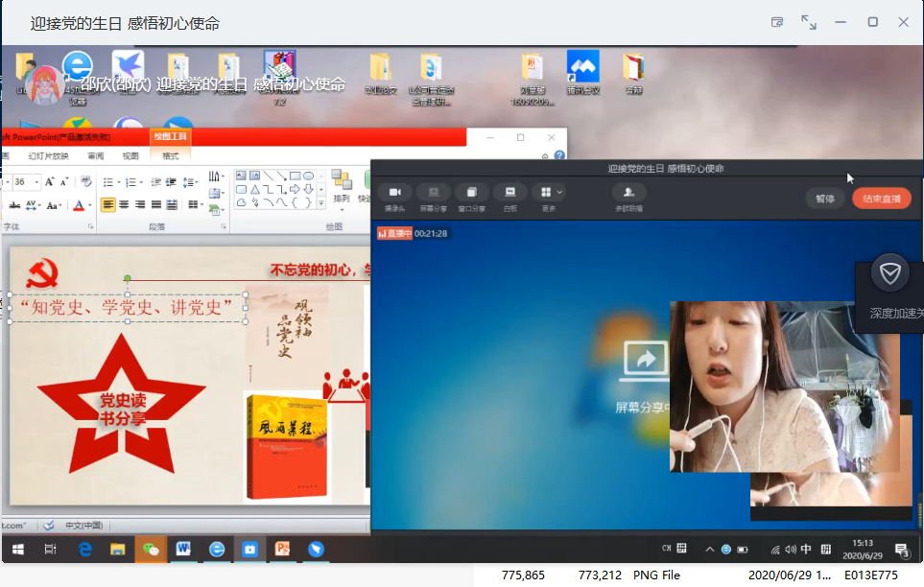Expand the shapes gallery more arrow
Screen dimensions: 924x587
pos(321,203)
